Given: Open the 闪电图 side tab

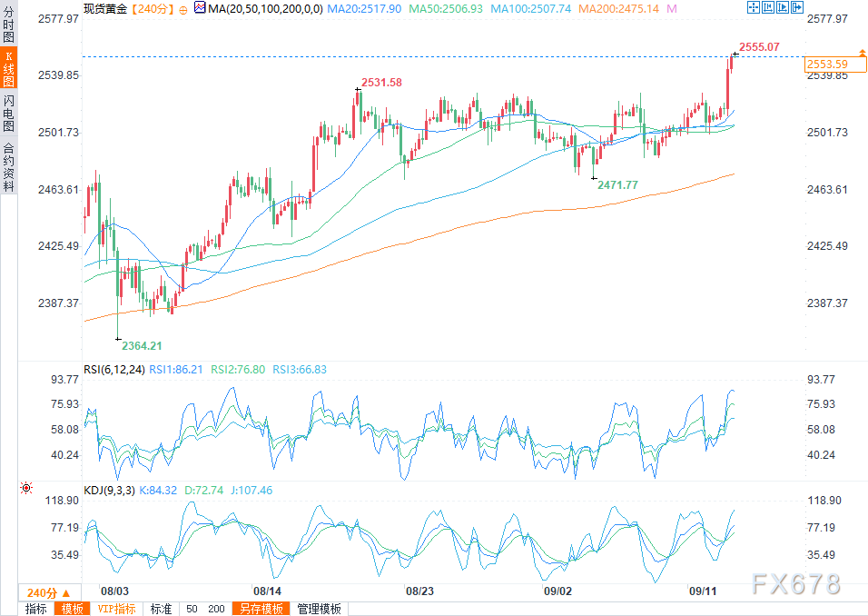Looking at the screenshot, I should (x=8, y=114).
